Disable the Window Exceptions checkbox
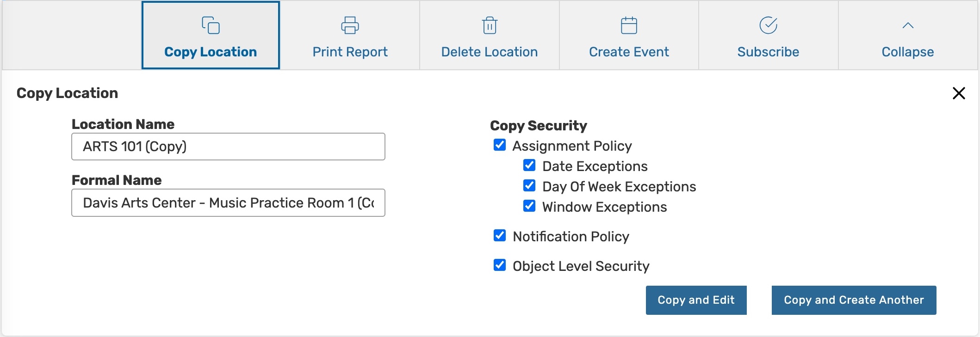The height and width of the screenshot is (337, 980). [529, 206]
